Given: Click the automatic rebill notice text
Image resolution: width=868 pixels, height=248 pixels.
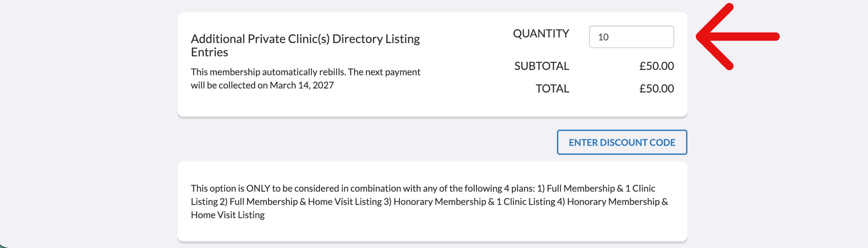Looking at the screenshot, I should click(x=306, y=79).
